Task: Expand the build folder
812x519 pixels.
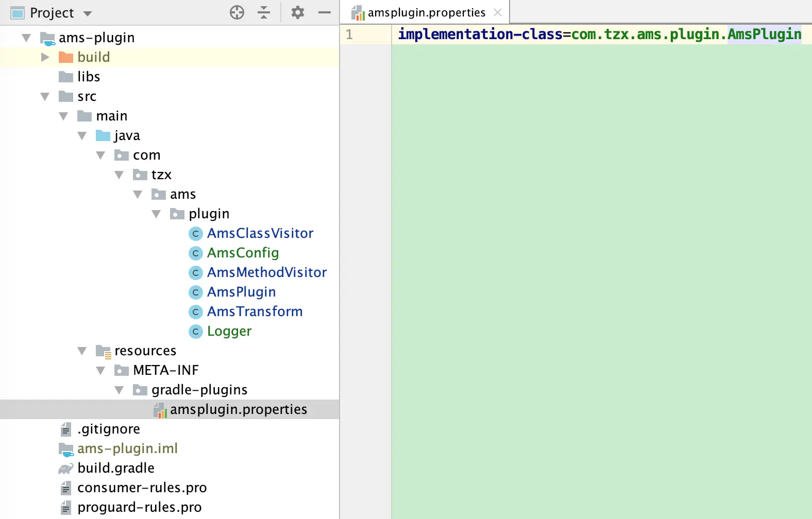Action: coord(45,57)
